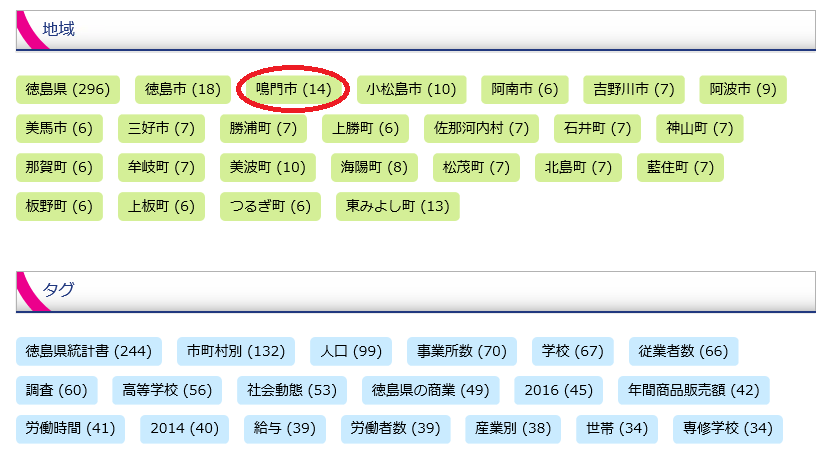This screenshot has height=449, width=829.
Task: Select the 上板町 (6) tag
Action: [161, 206]
